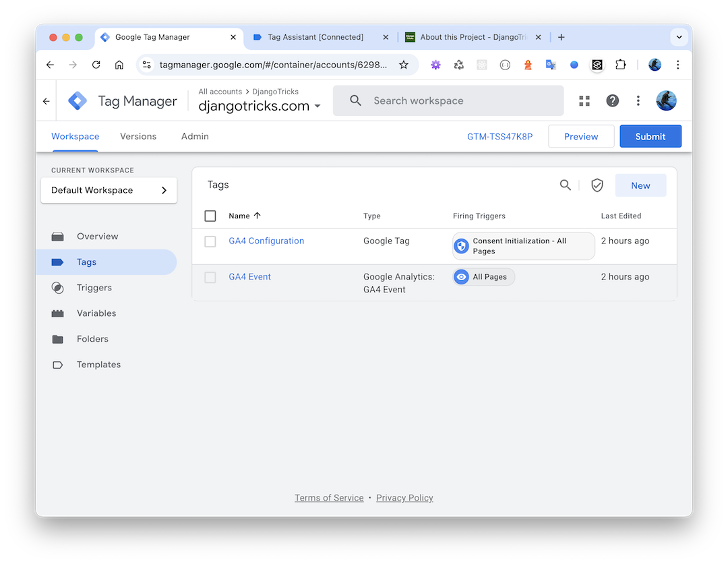Click the Variables sidebar icon
This screenshot has width=728, height=564.
57,313
